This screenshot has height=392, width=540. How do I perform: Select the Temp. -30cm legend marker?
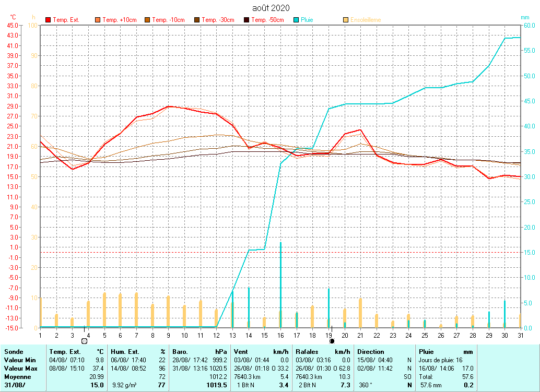pos(197,20)
